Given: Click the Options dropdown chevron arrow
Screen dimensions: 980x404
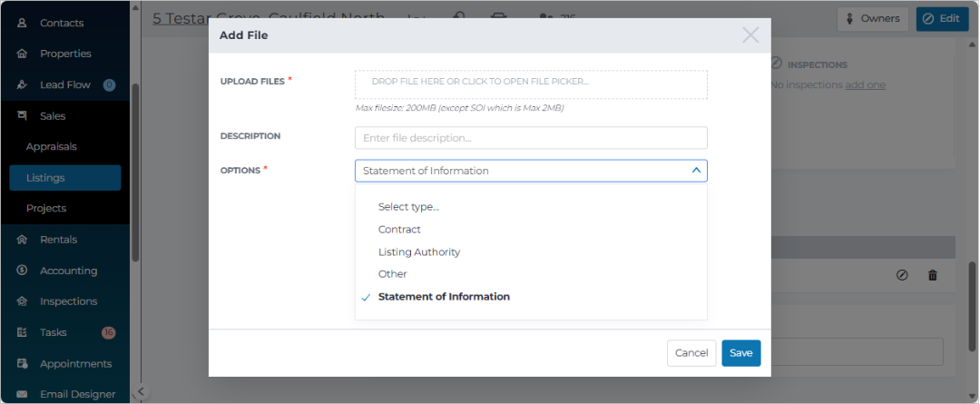Looking at the screenshot, I should point(696,170).
